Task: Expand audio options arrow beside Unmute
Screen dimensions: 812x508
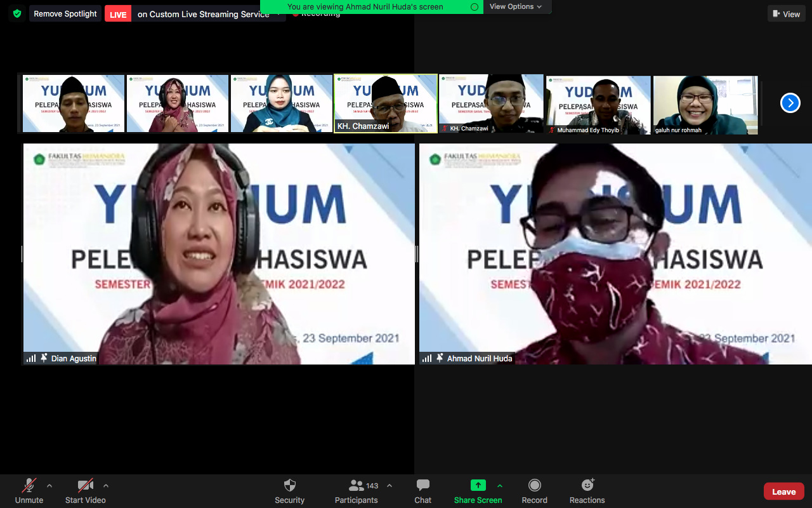Action: (x=49, y=486)
